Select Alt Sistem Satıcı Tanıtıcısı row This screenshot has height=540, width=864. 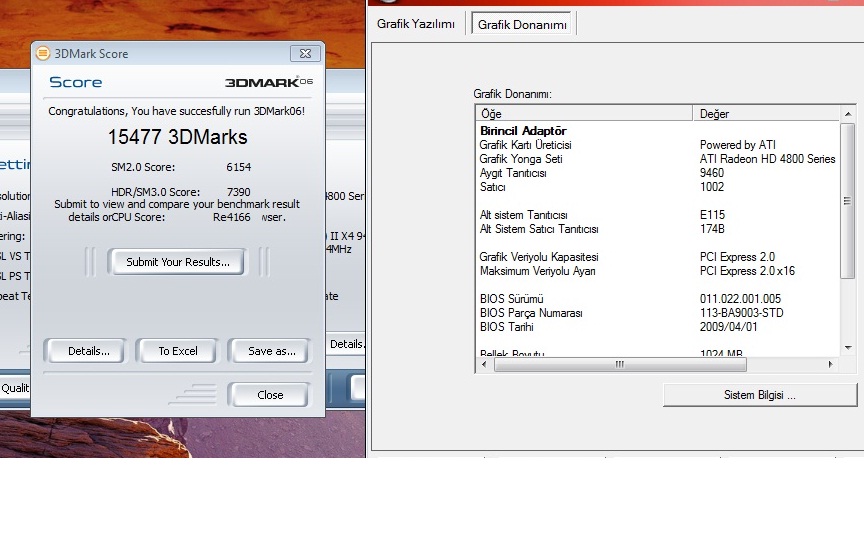(x=658, y=229)
